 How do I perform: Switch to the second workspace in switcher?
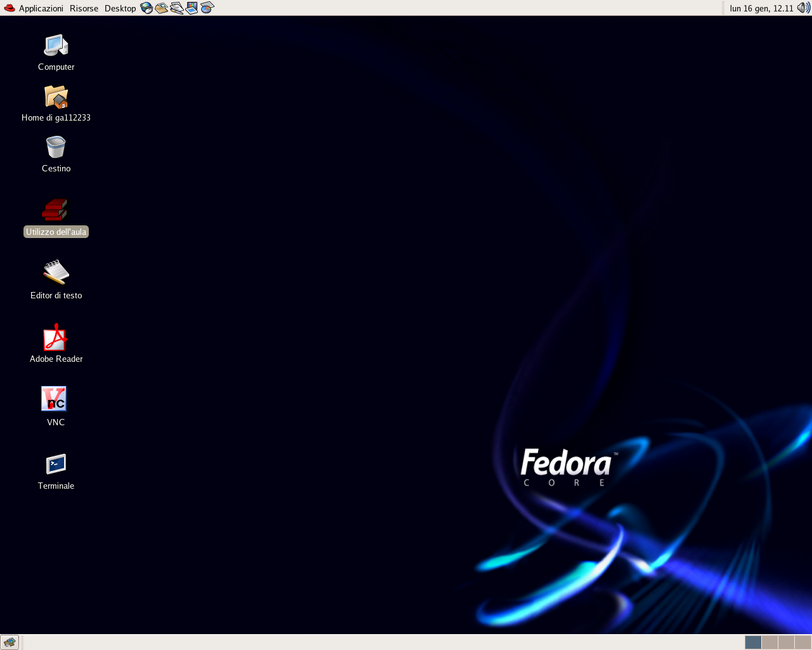click(x=769, y=642)
